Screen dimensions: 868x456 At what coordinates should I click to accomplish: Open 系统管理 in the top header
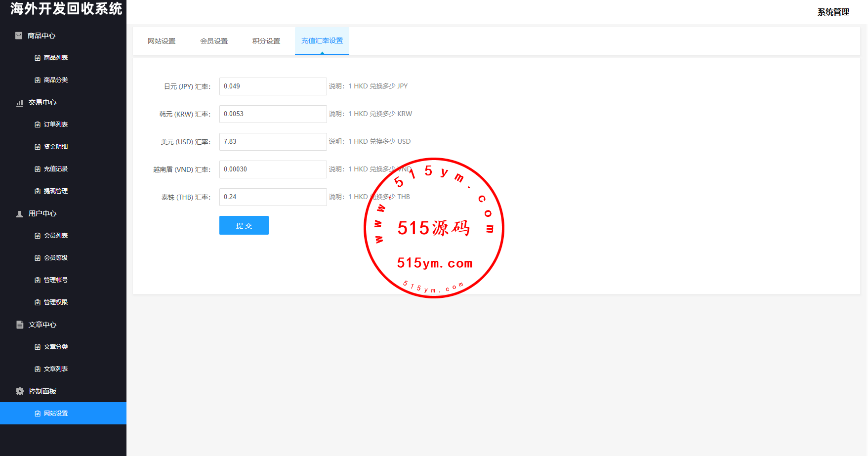point(833,12)
